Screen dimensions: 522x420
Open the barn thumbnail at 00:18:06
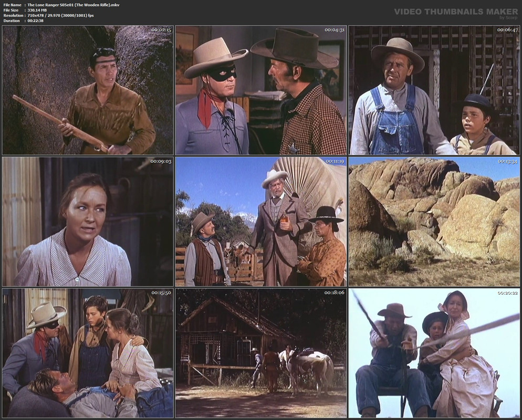[x=261, y=353]
